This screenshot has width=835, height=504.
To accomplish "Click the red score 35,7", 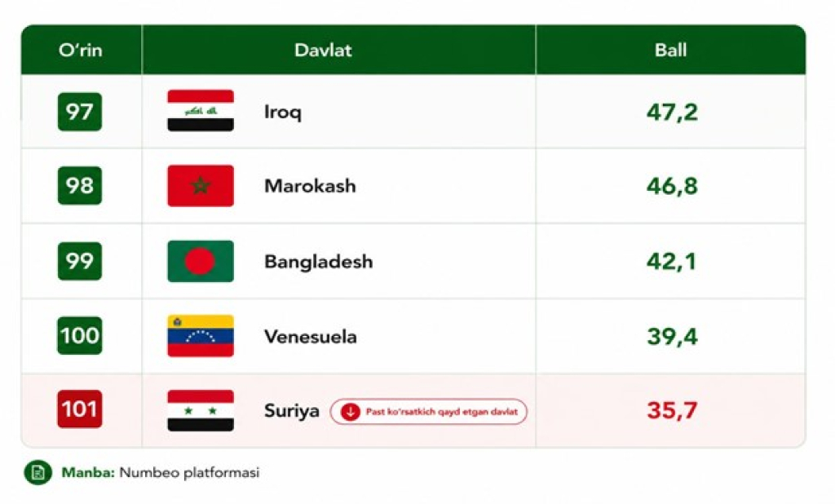I will pyautogui.click(x=672, y=410).
